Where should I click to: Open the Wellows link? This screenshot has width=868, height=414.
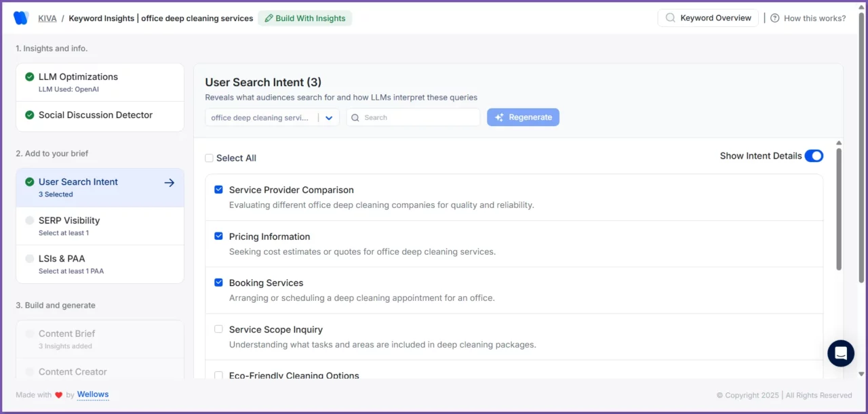(93, 394)
